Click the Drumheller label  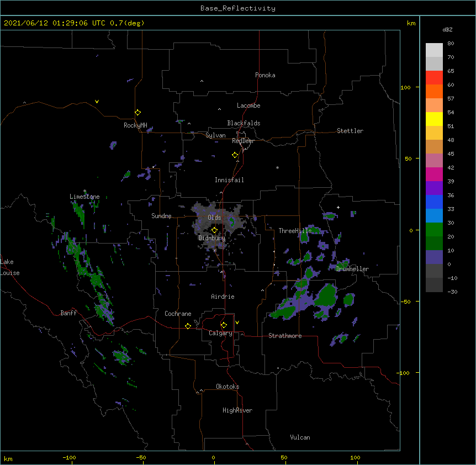352,269
